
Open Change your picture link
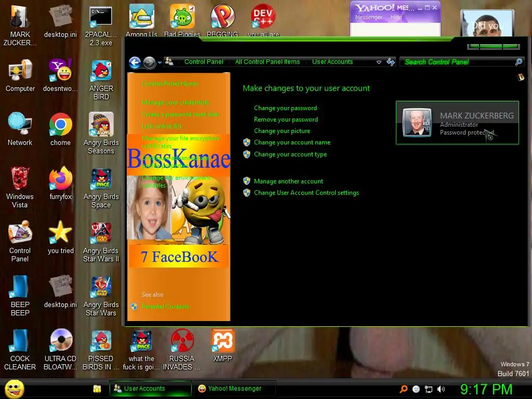pyautogui.click(x=282, y=131)
